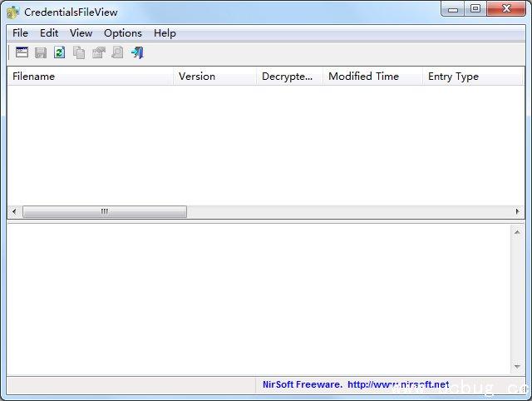Minimize the CredentialsFileView window
532x401 pixels.
(x=453, y=9)
